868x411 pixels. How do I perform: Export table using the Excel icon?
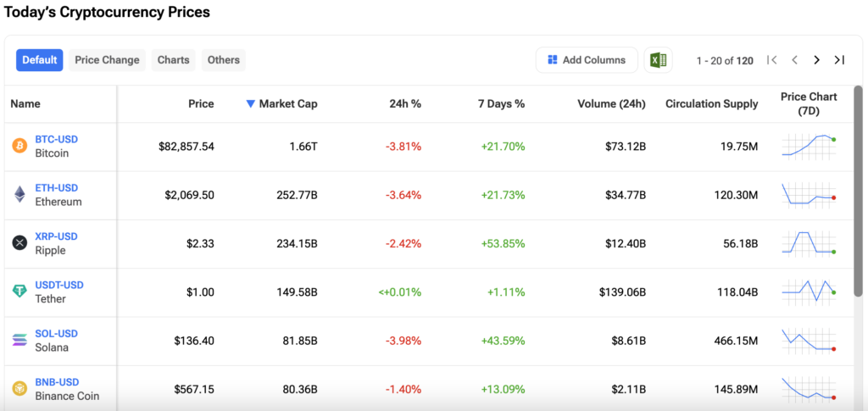point(658,60)
